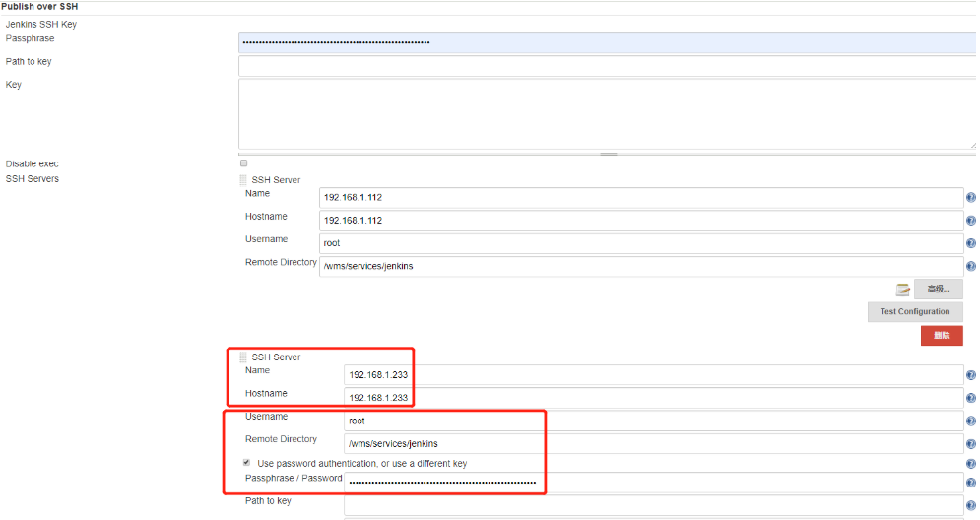Click the first server's Remote Directory field
This screenshot has height=520, width=980.
point(641,266)
